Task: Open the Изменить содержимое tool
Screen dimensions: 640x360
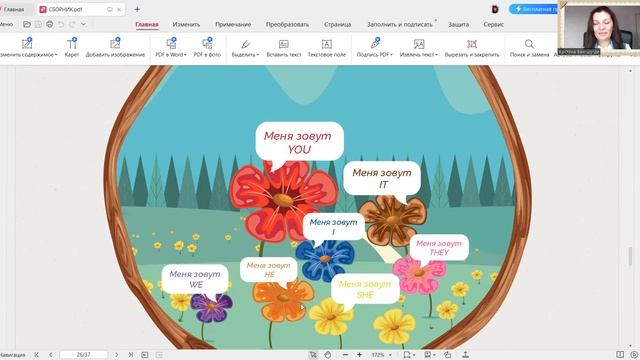Action: tap(28, 47)
